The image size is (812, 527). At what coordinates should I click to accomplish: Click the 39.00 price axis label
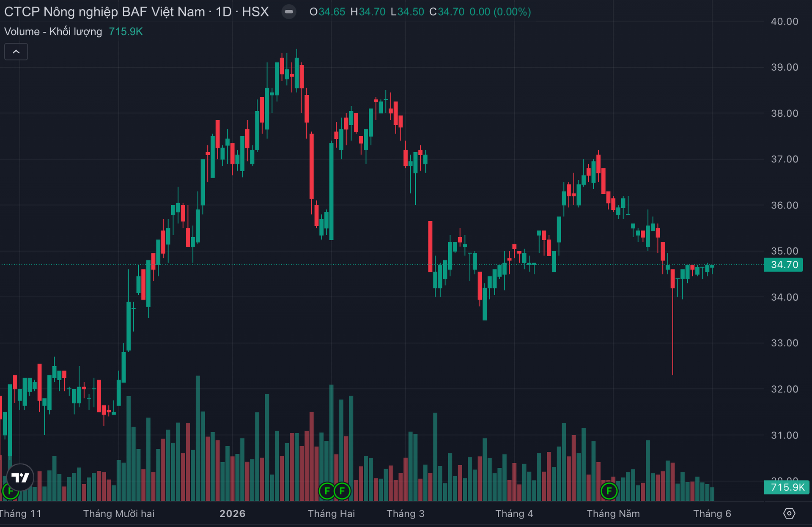(x=785, y=67)
